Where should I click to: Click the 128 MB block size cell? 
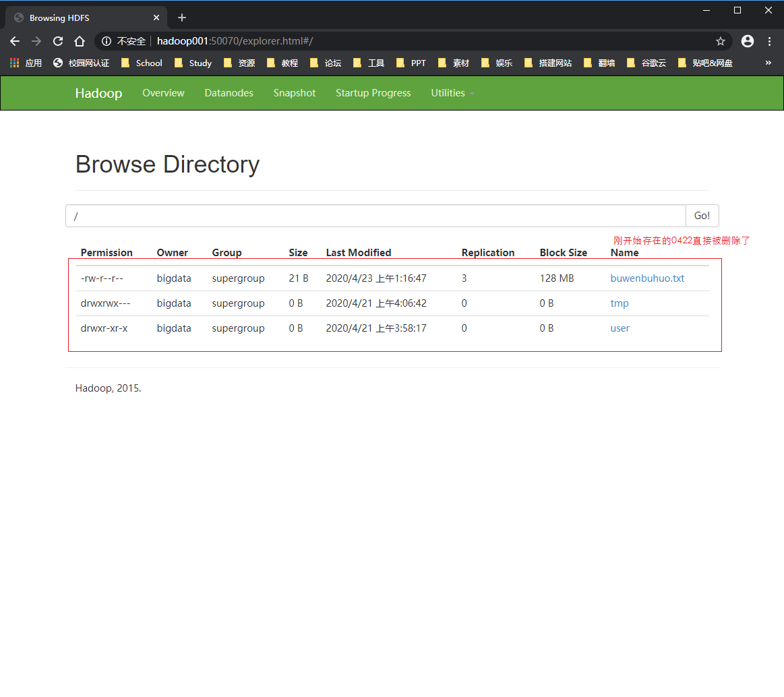pos(557,278)
